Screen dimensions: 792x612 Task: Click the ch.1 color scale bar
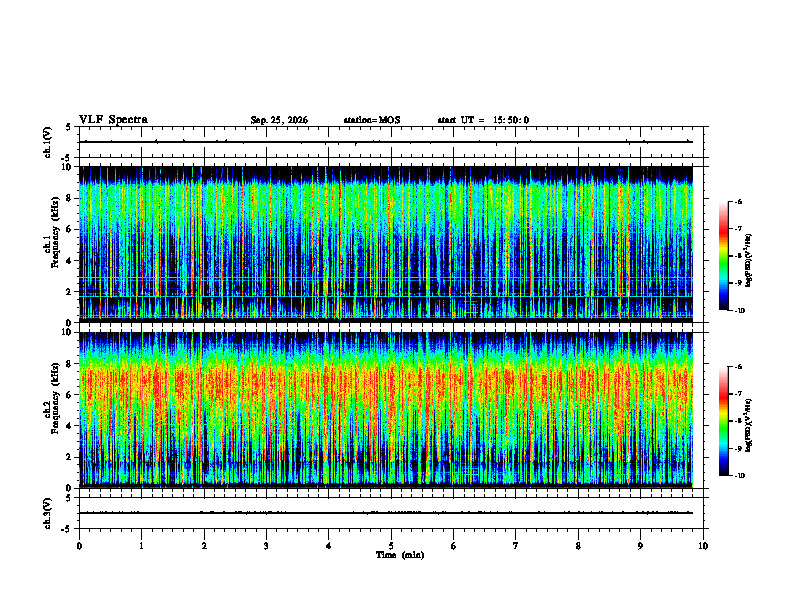(723, 256)
